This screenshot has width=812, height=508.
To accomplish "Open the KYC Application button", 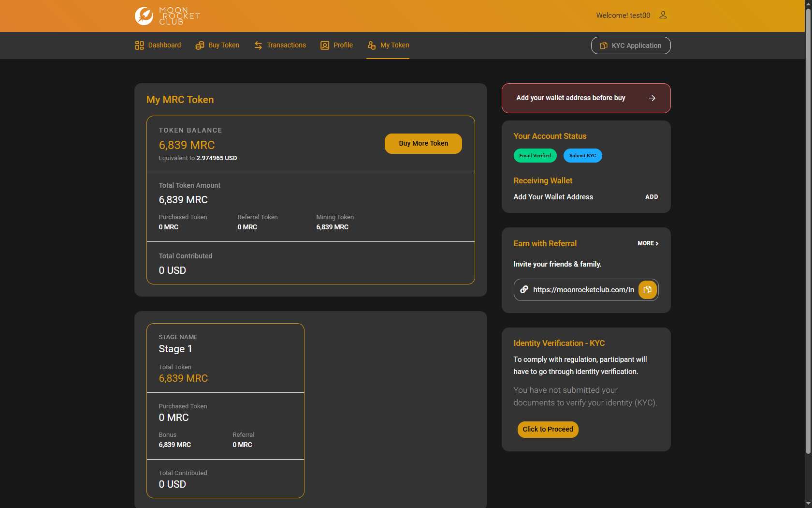I will point(630,45).
